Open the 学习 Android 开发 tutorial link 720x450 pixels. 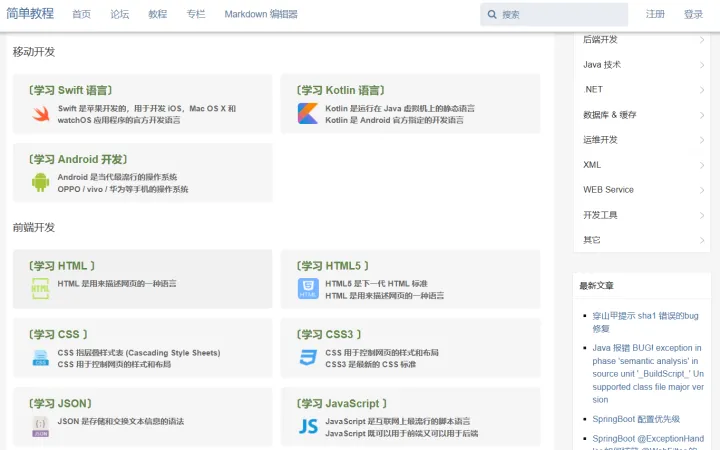(x=78, y=159)
